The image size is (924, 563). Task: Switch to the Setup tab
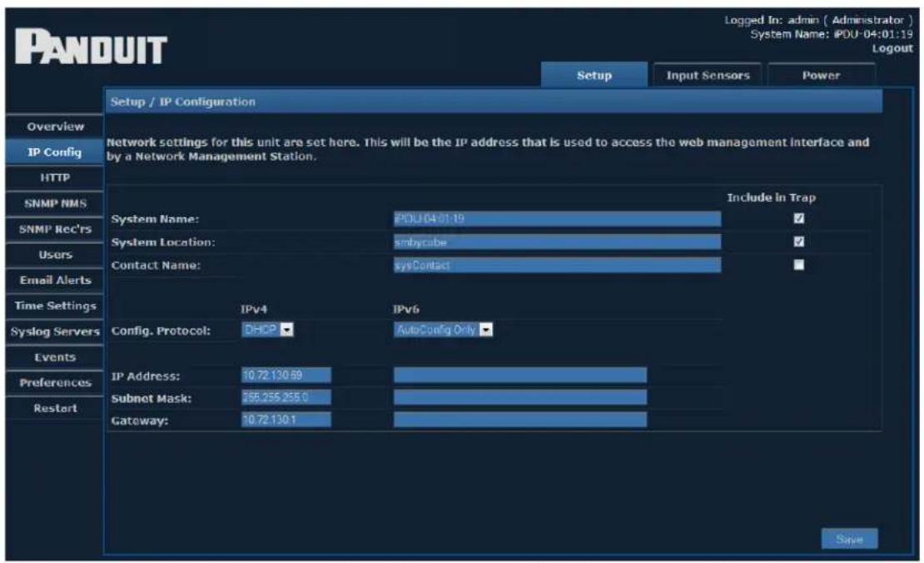click(594, 75)
